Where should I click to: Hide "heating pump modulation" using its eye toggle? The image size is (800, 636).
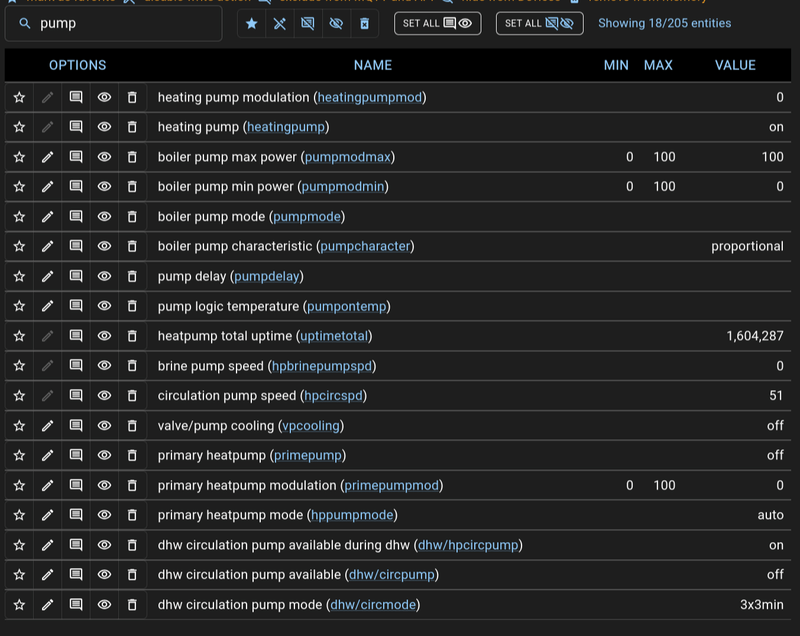tap(104, 97)
